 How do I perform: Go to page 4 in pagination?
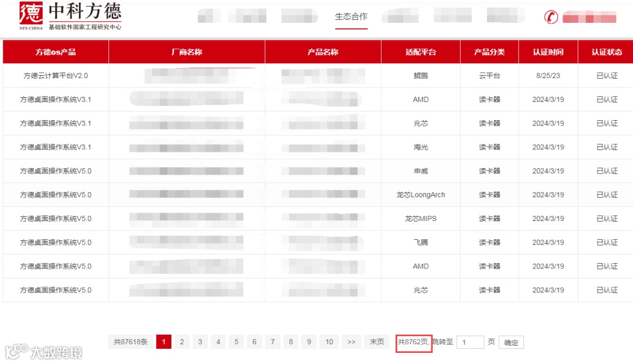tap(218, 342)
